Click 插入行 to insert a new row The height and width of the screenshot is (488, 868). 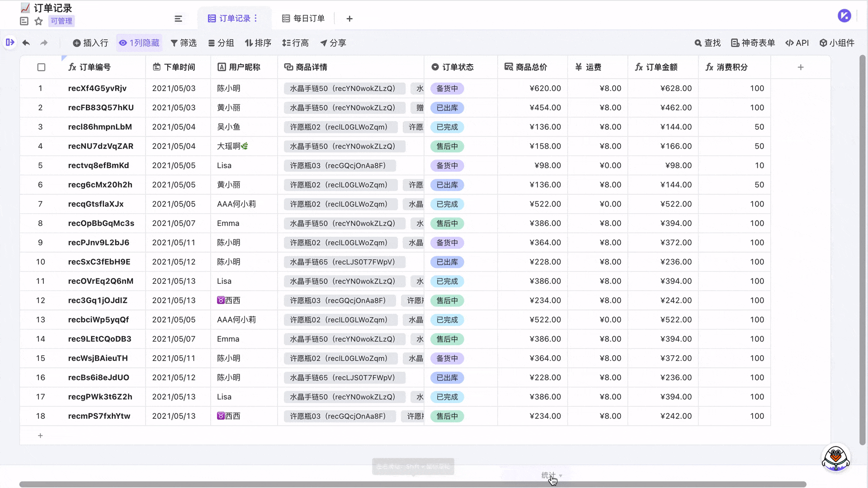point(90,43)
